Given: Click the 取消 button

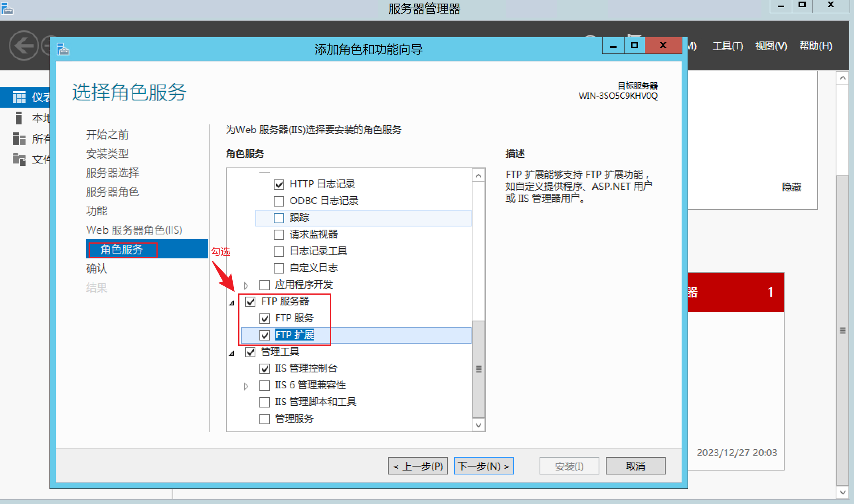Looking at the screenshot, I should pyautogui.click(x=635, y=466).
